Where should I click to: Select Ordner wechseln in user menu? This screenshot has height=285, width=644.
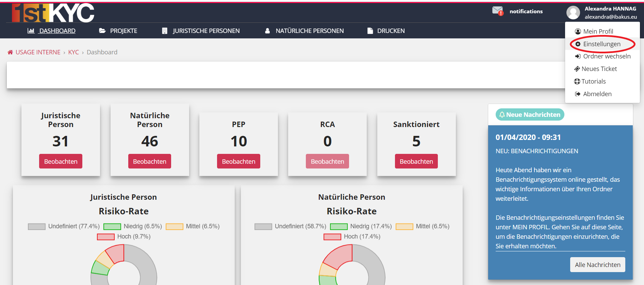coord(602,56)
